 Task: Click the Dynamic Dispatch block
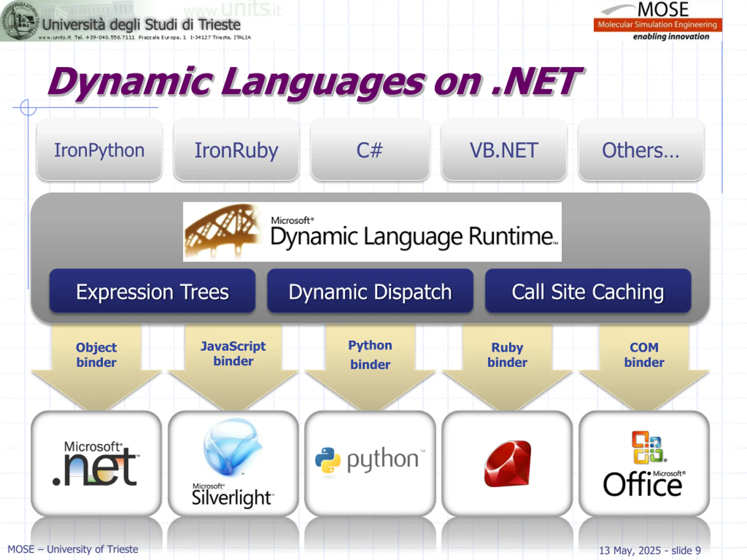[x=370, y=291]
